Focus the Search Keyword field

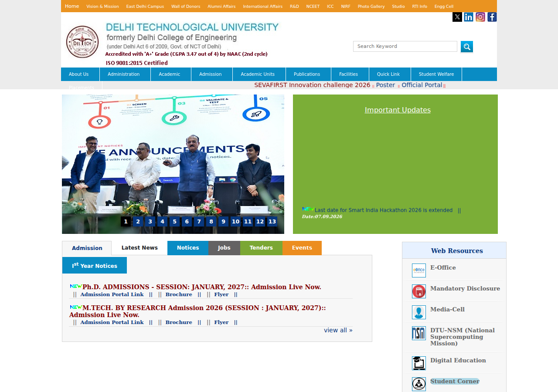coord(405,47)
